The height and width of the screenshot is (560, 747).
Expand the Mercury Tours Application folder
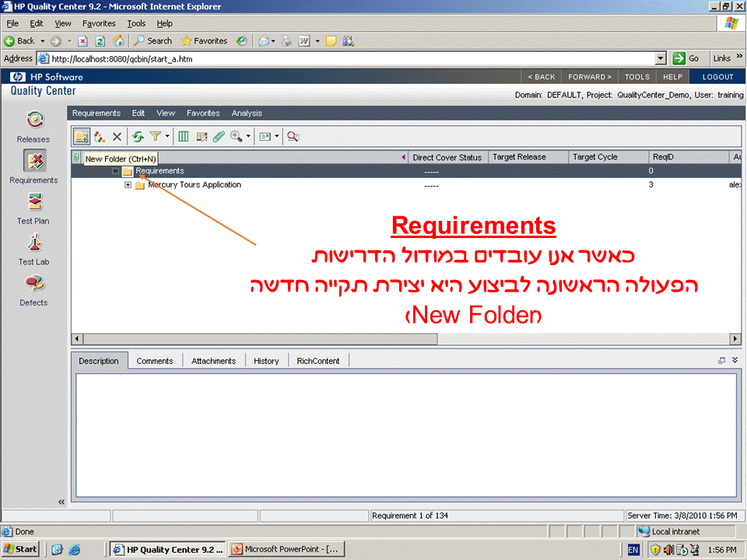(x=128, y=185)
